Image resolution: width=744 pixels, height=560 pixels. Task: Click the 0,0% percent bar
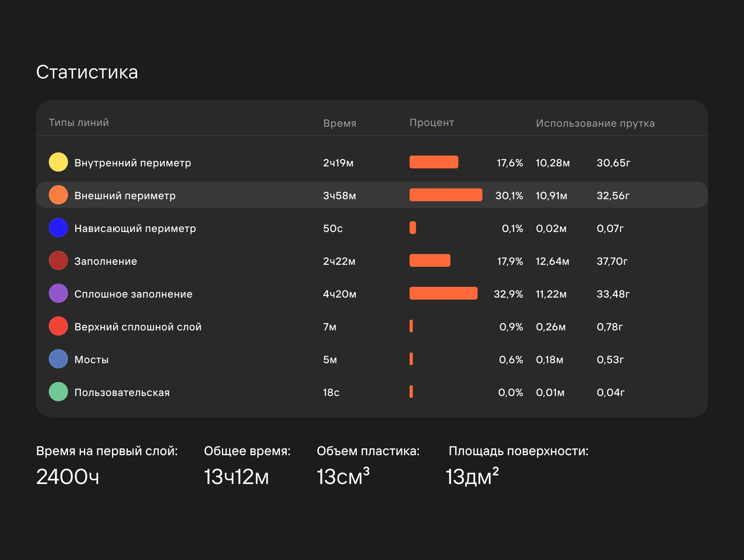coord(411,392)
